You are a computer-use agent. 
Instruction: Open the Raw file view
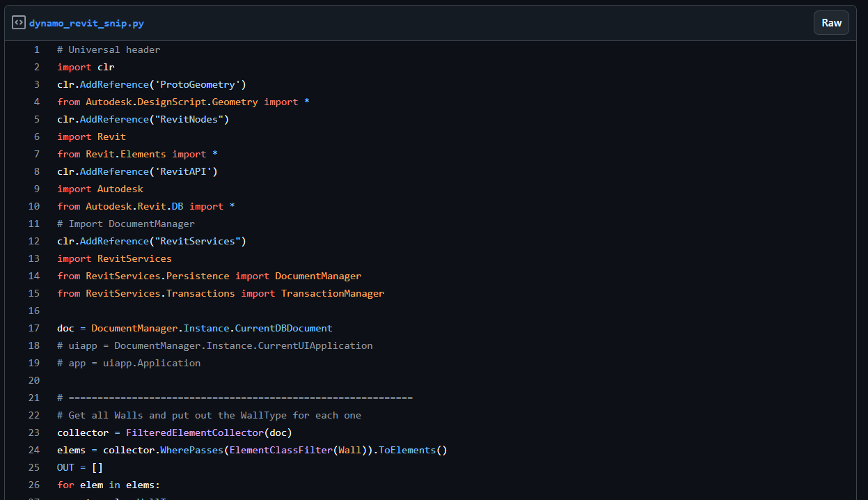pos(831,23)
